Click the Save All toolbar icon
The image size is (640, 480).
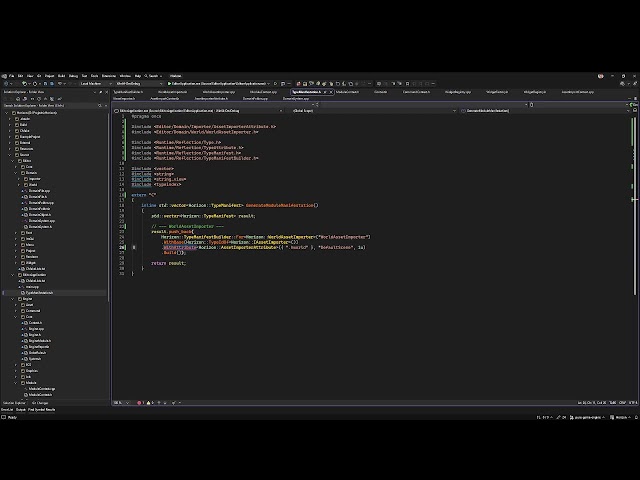51,84
